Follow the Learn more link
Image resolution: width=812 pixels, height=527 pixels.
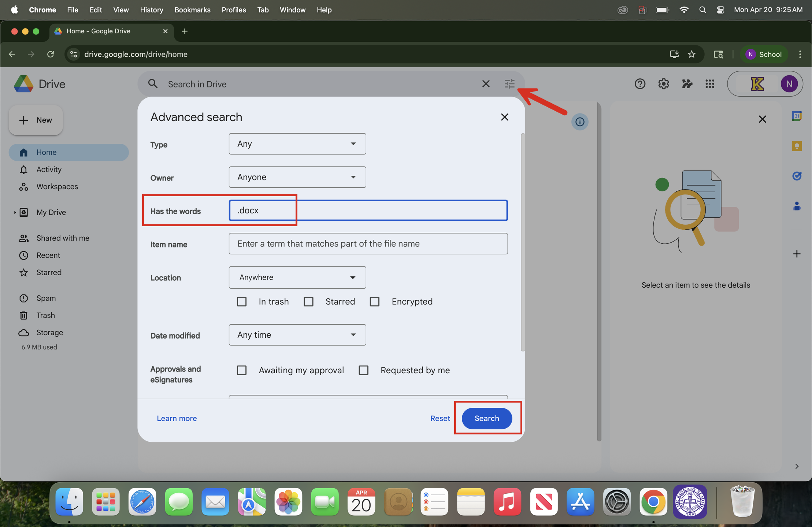(177, 418)
